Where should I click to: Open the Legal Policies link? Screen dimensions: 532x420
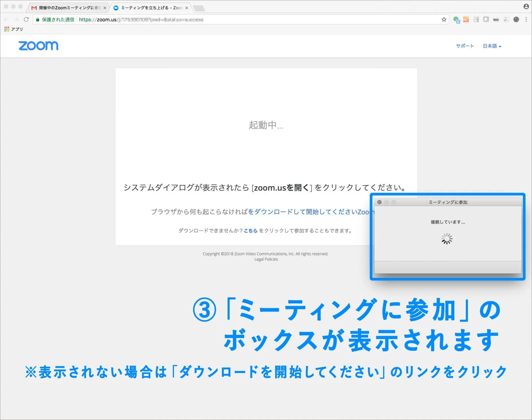(x=266, y=259)
